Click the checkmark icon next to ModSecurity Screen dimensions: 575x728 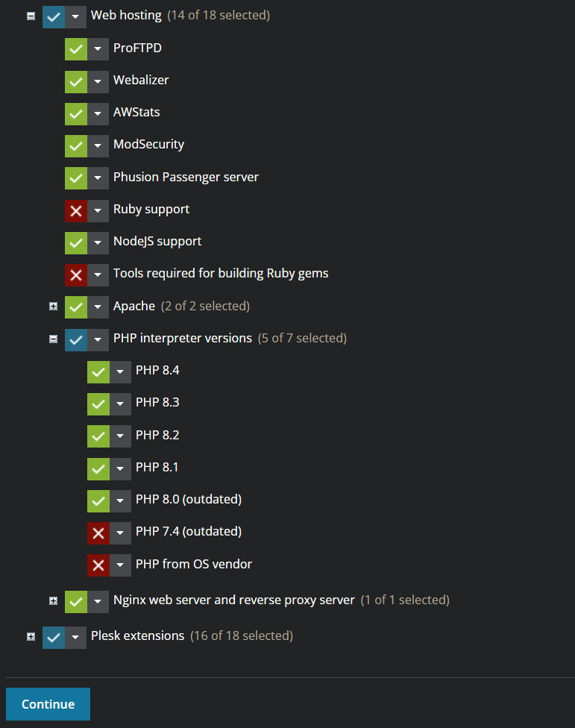(75, 145)
